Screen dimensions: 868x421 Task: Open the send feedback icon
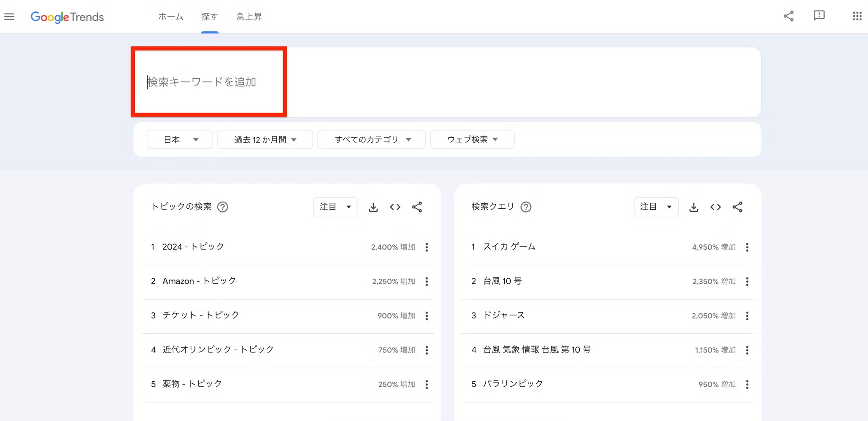(819, 16)
